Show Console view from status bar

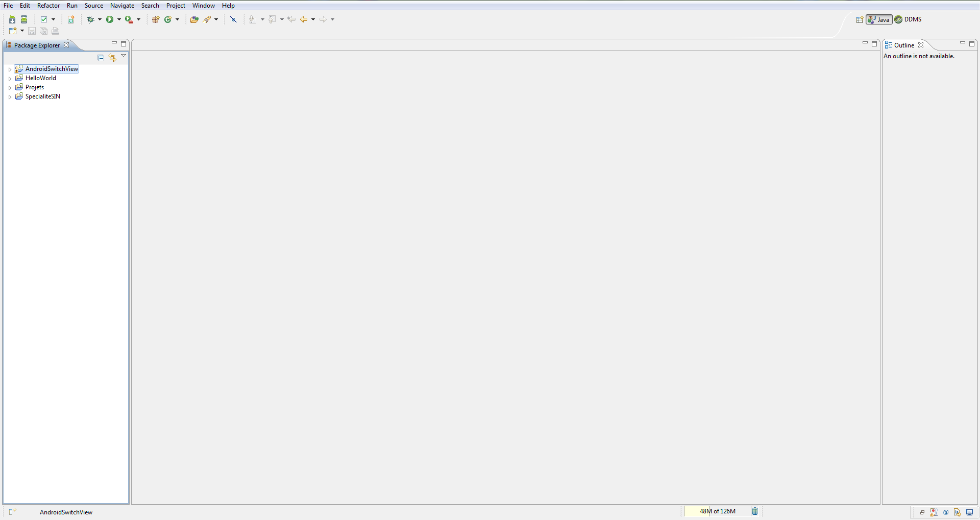point(970,512)
